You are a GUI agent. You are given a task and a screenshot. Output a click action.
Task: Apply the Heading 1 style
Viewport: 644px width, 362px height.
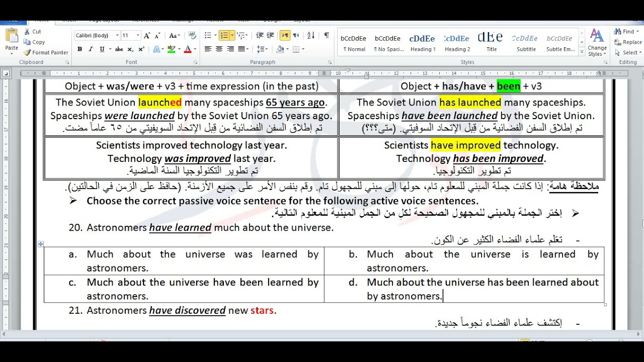click(x=423, y=43)
